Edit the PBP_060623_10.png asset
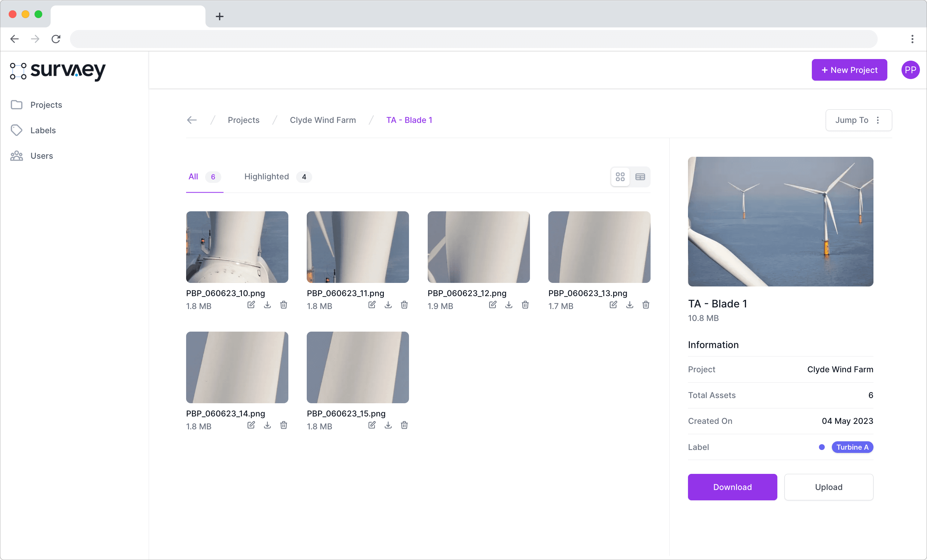927x560 pixels. tap(251, 305)
